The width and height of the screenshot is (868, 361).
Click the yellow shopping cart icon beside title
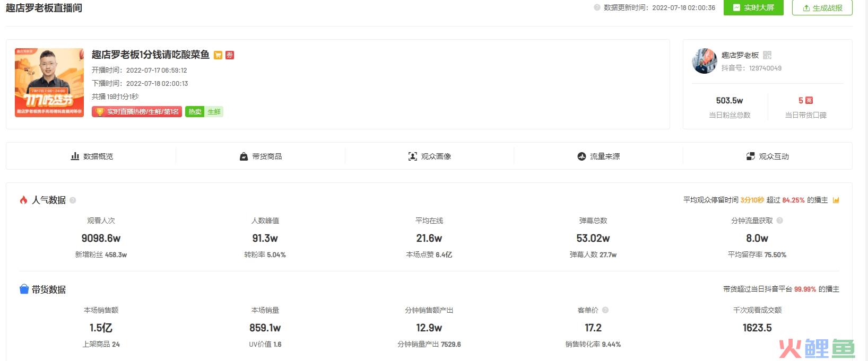coord(218,55)
